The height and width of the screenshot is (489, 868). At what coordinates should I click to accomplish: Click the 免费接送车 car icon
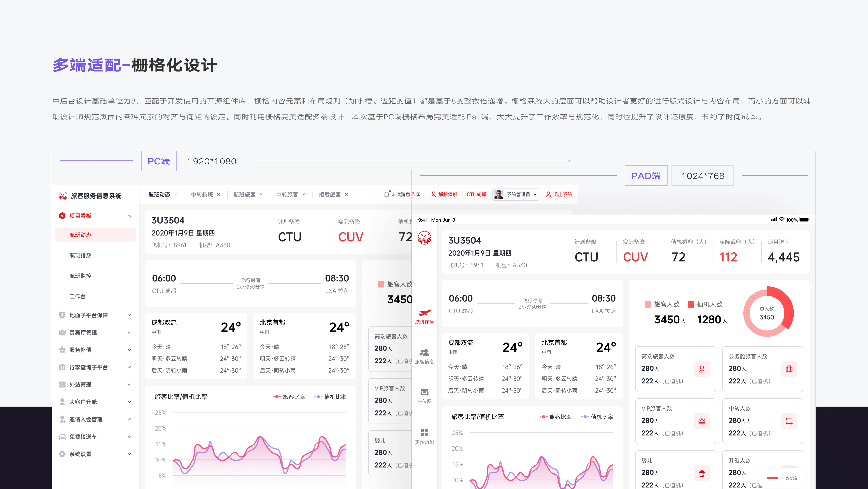62,437
